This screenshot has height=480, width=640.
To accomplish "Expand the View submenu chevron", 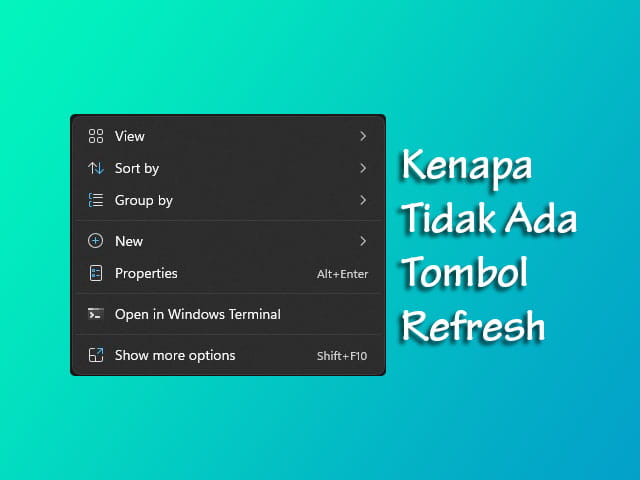I will pyautogui.click(x=363, y=136).
